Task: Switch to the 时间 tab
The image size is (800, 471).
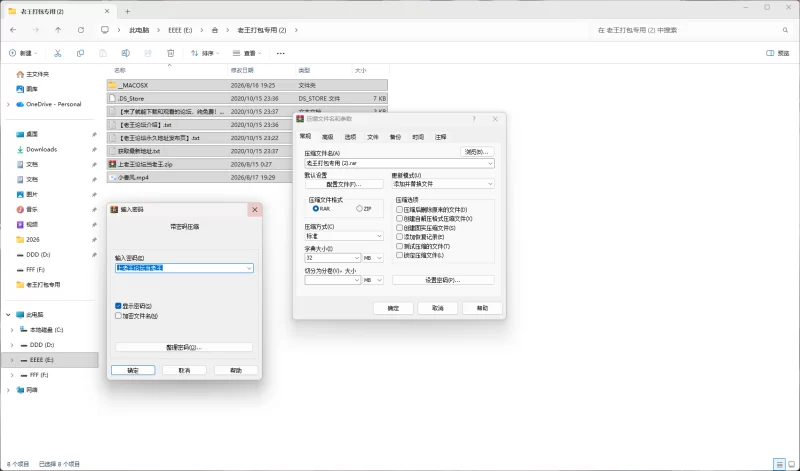Action: (418, 137)
